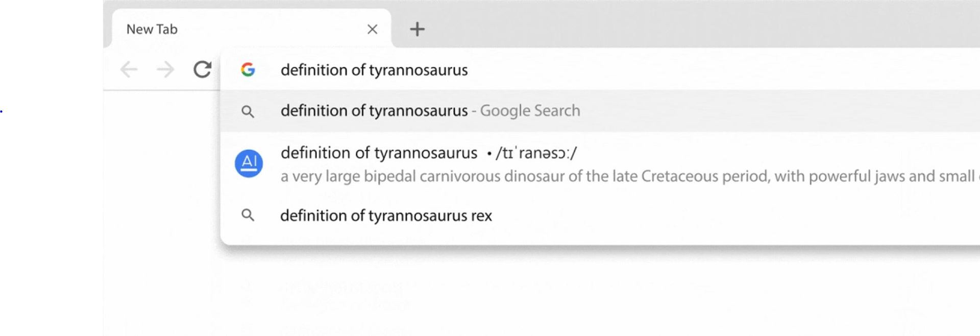
Task: Click magnifier icon beside Google Search suggestion
Action: (x=248, y=111)
